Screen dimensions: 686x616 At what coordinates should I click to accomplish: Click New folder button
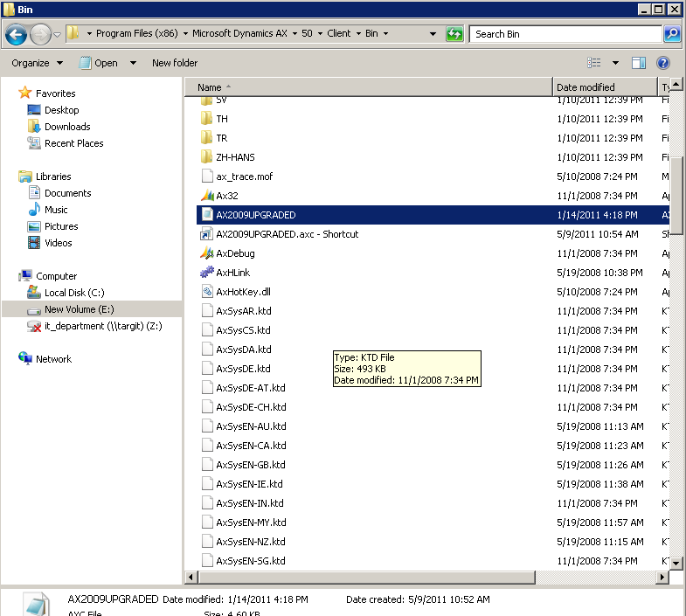(175, 63)
